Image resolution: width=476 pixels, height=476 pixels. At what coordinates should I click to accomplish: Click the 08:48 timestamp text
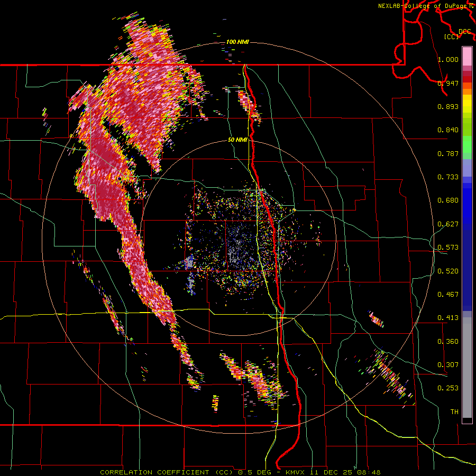(370, 472)
